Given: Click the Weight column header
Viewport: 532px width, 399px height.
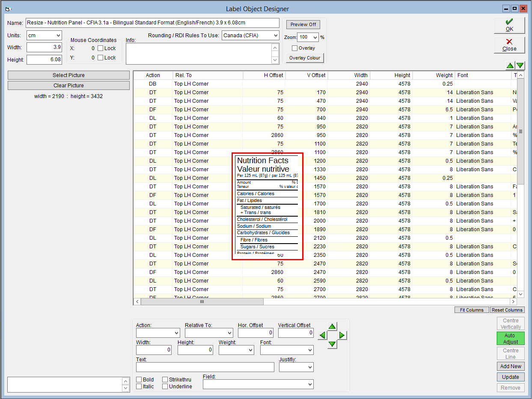Looking at the screenshot, I should click(434, 75).
